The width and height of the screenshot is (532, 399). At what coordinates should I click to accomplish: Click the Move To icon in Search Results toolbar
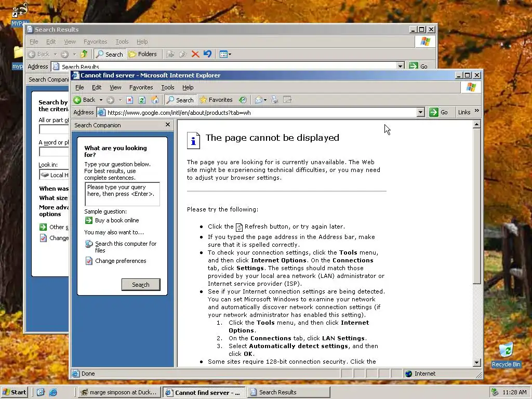[x=170, y=54]
